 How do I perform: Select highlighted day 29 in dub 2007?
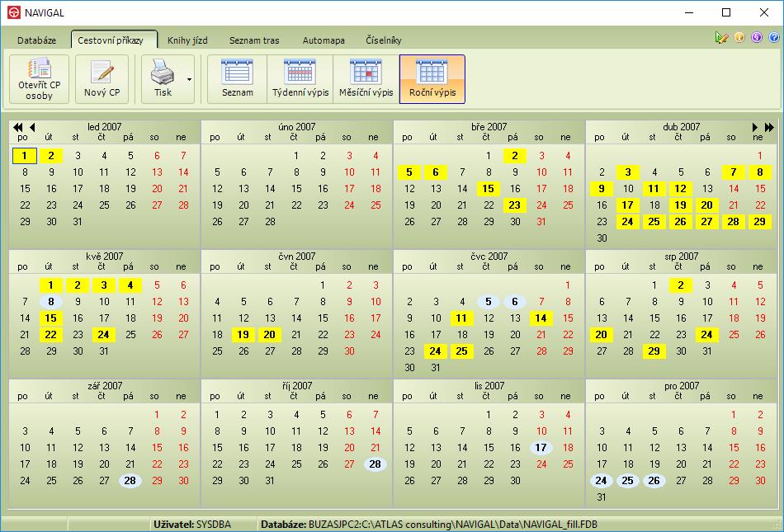759,222
